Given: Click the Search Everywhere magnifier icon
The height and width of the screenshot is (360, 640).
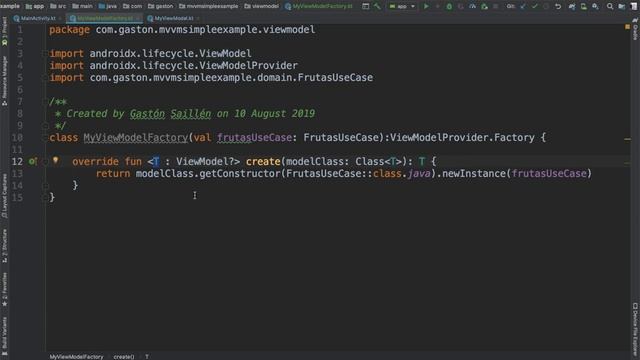Looking at the screenshot, I should tap(610, 6).
